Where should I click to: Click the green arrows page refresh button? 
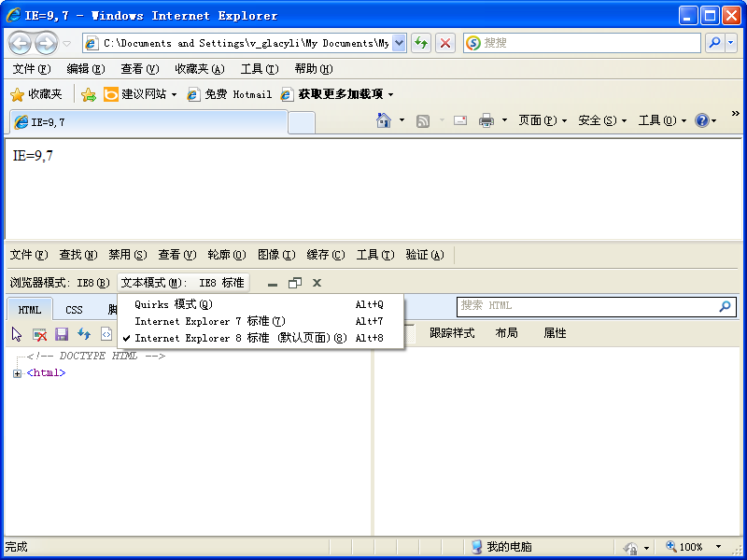point(421,43)
